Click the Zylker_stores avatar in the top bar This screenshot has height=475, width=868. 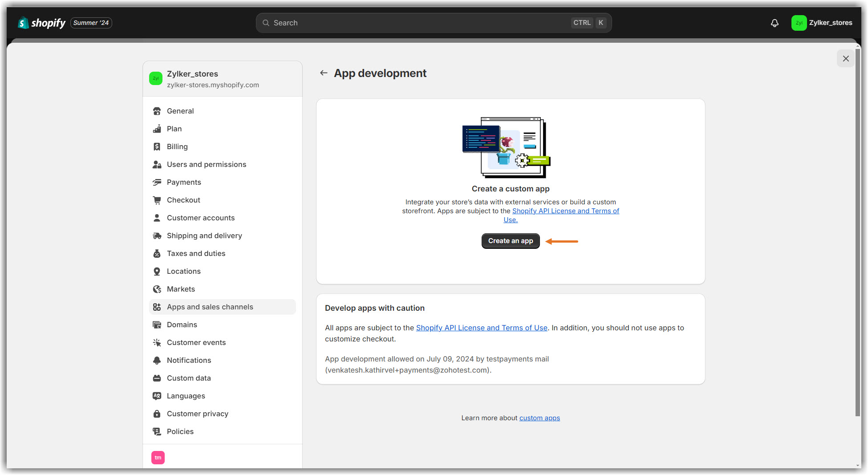tap(799, 23)
